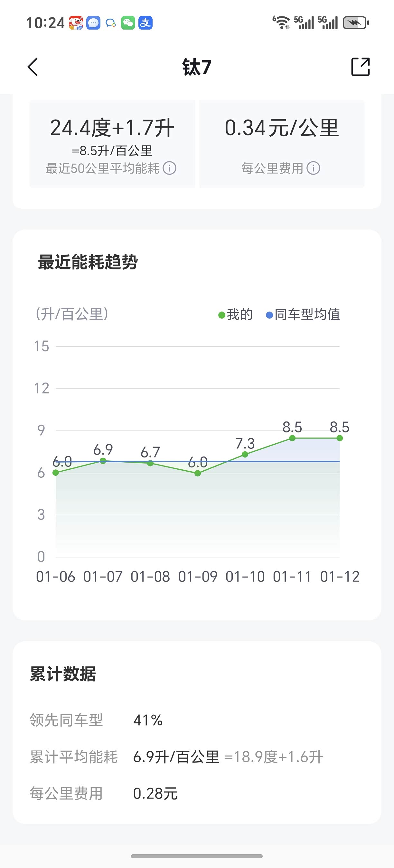Toggle the 同车型均值 legend series

(x=303, y=315)
